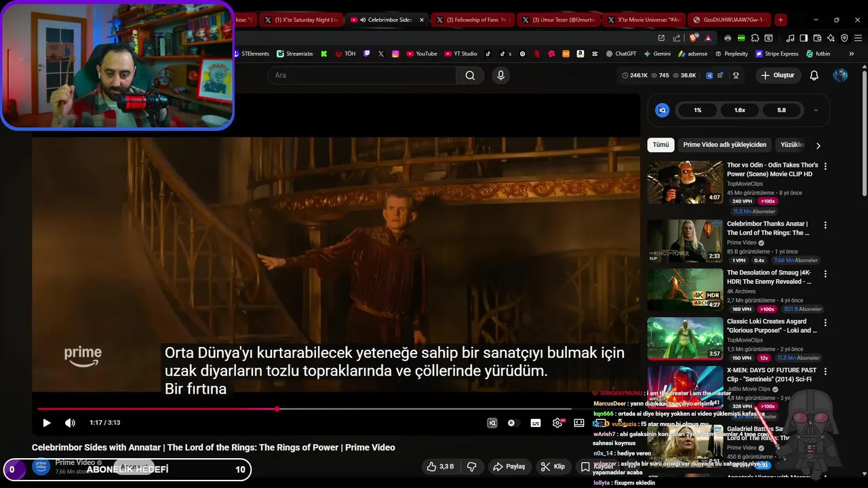Show more filter chips with the arrow
Screen dimensions: 868x488
[818, 145]
